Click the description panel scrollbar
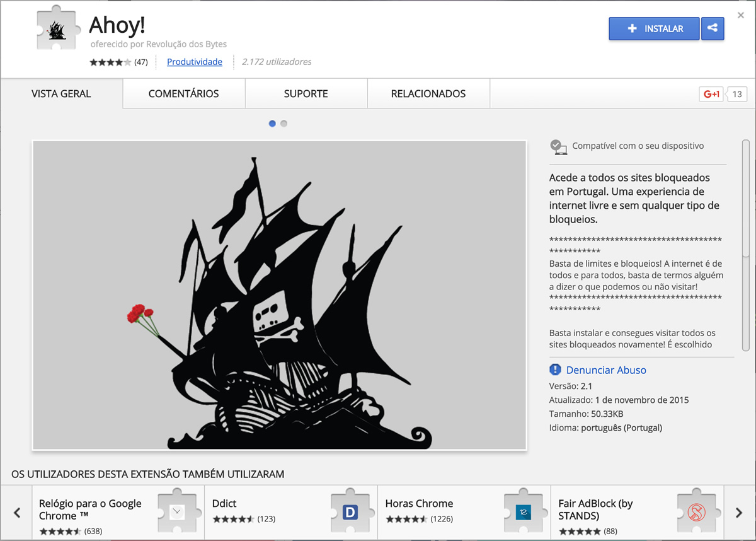The height and width of the screenshot is (541, 756). pyautogui.click(x=746, y=246)
